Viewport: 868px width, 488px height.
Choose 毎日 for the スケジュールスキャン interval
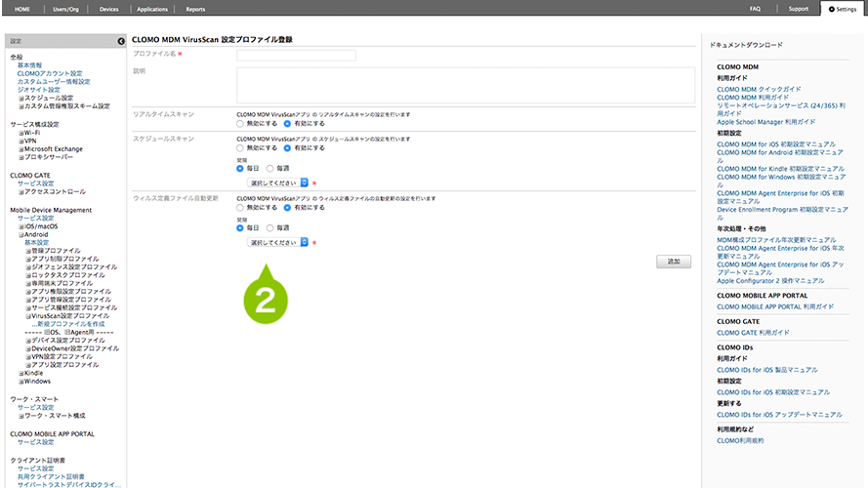tap(239, 168)
